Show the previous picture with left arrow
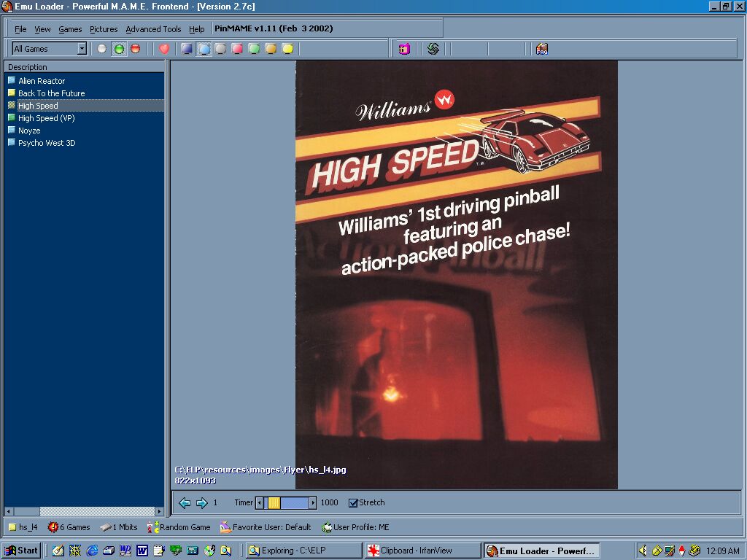The image size is (747, 560). click(x=185, y=503)
